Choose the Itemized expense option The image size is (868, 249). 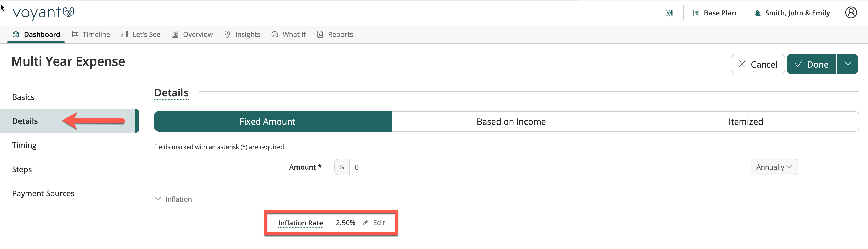pos(745,121)
